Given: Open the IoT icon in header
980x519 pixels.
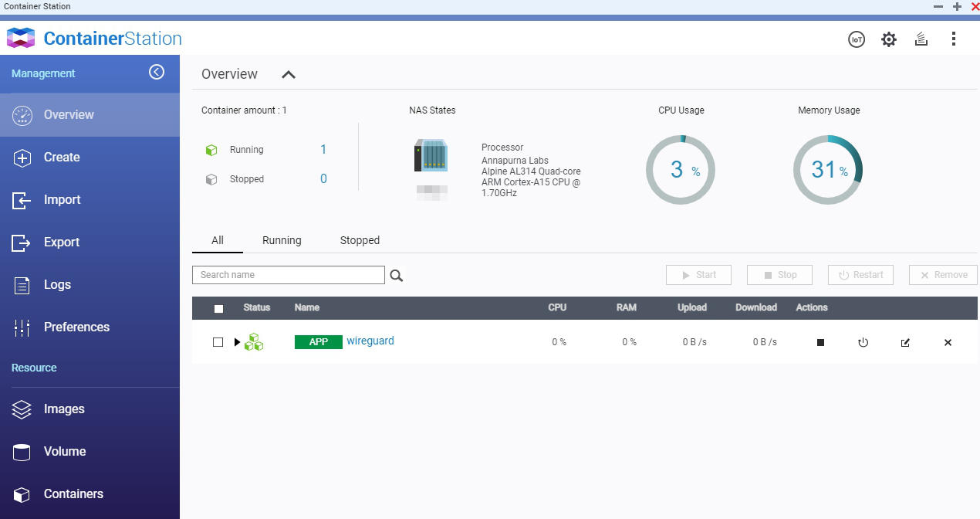Looking at the screenshot, I should pos(857,39).
